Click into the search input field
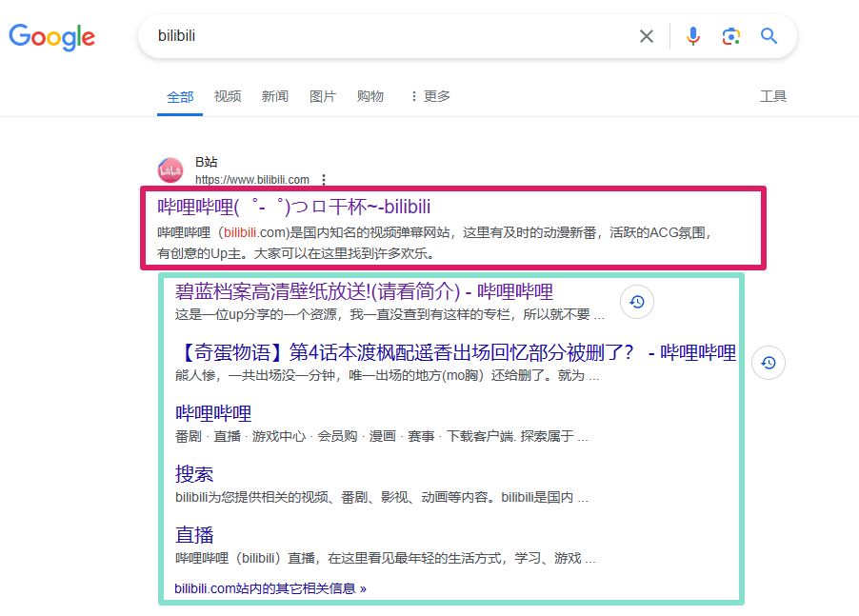This screenshot has height=616, width=859. point(381,36)
